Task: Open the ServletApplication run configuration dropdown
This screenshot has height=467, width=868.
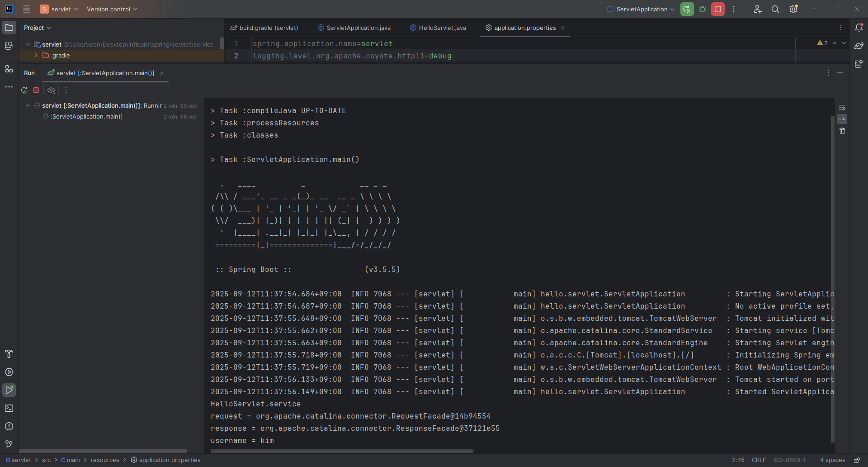Action: [x=641, y=9]
